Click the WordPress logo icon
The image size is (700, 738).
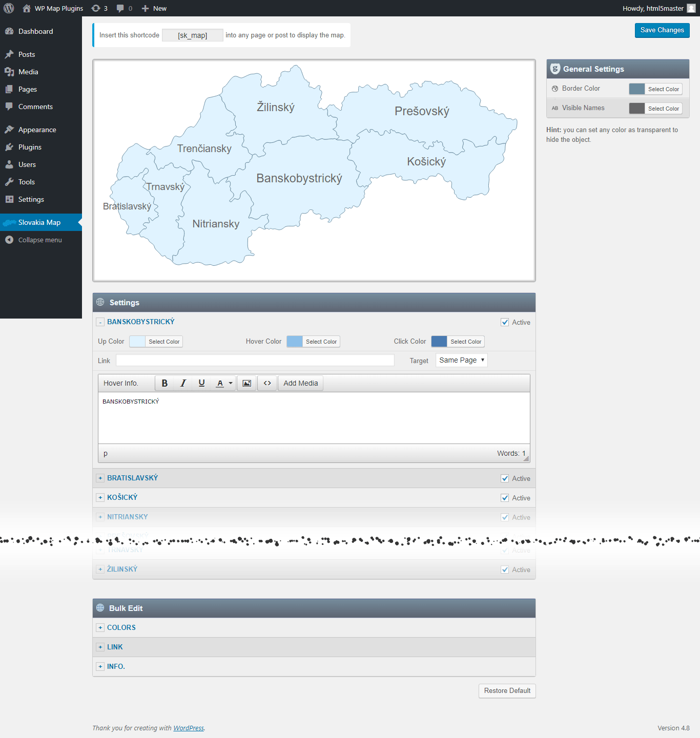9,8
